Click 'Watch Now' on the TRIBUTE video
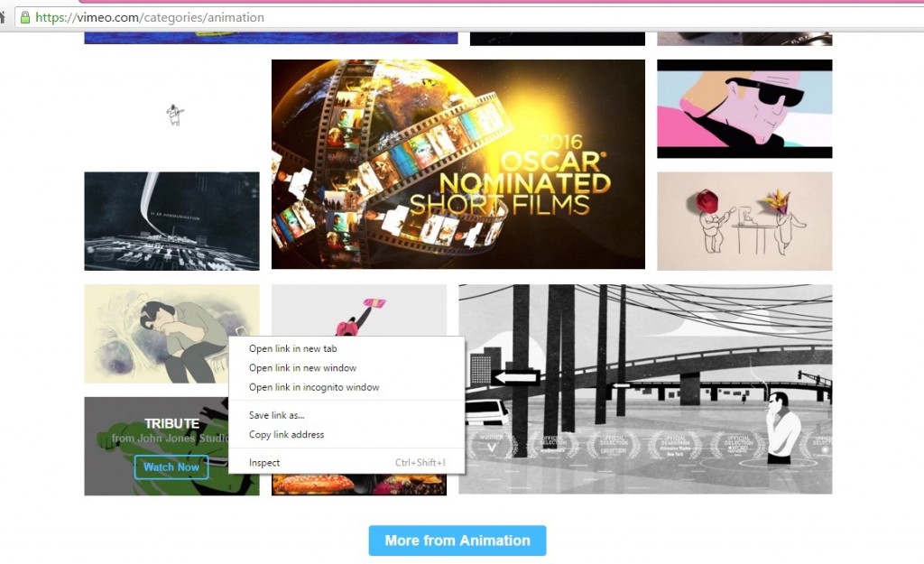 (x=171, y=467)
